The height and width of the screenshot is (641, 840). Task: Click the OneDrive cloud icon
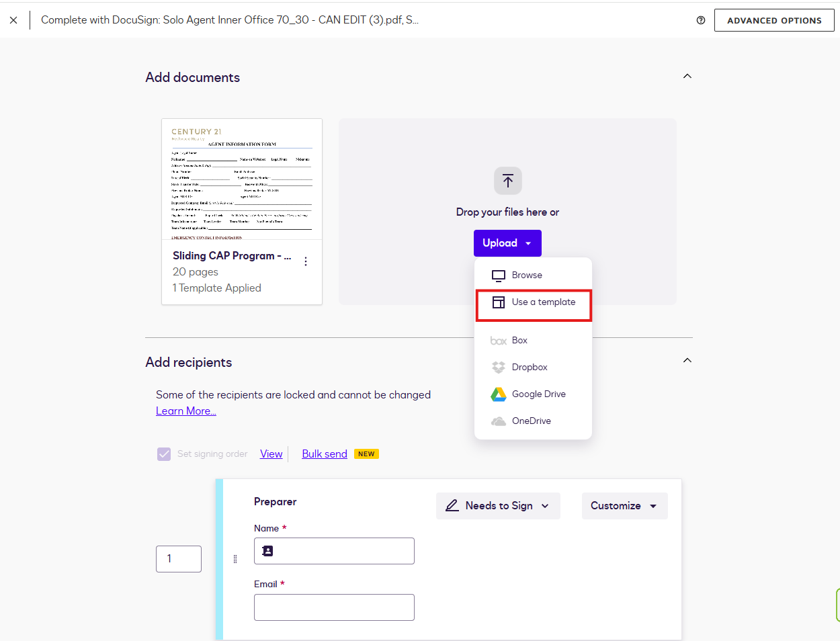point(499,421)
